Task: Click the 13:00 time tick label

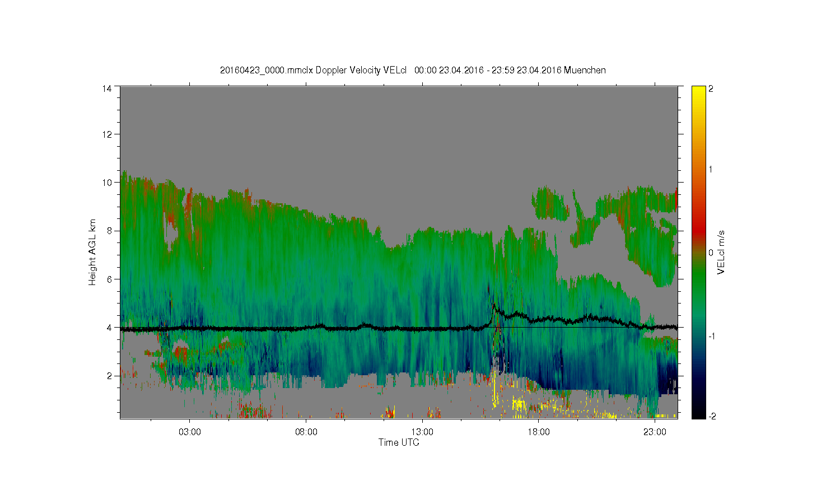Action: [422, 432]
